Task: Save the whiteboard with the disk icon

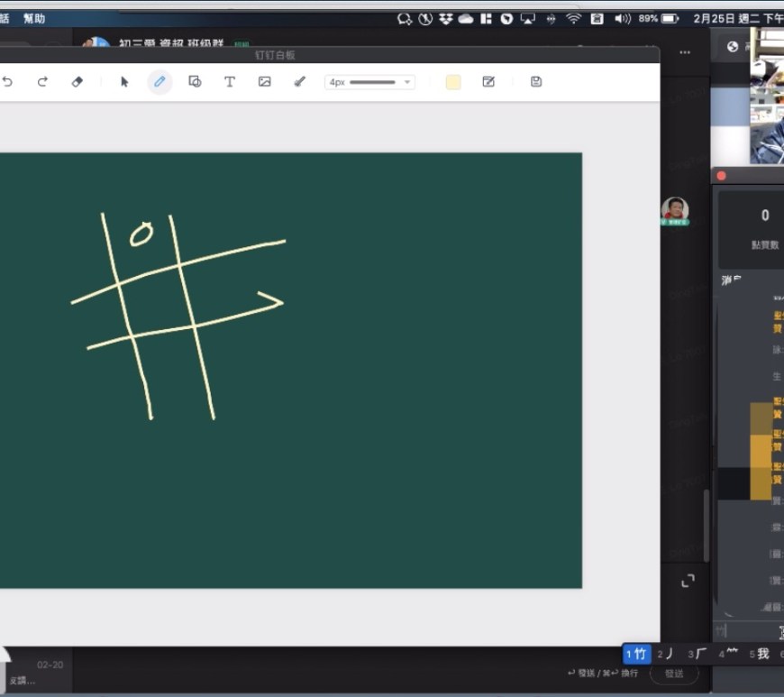Action: coord(536,82)
